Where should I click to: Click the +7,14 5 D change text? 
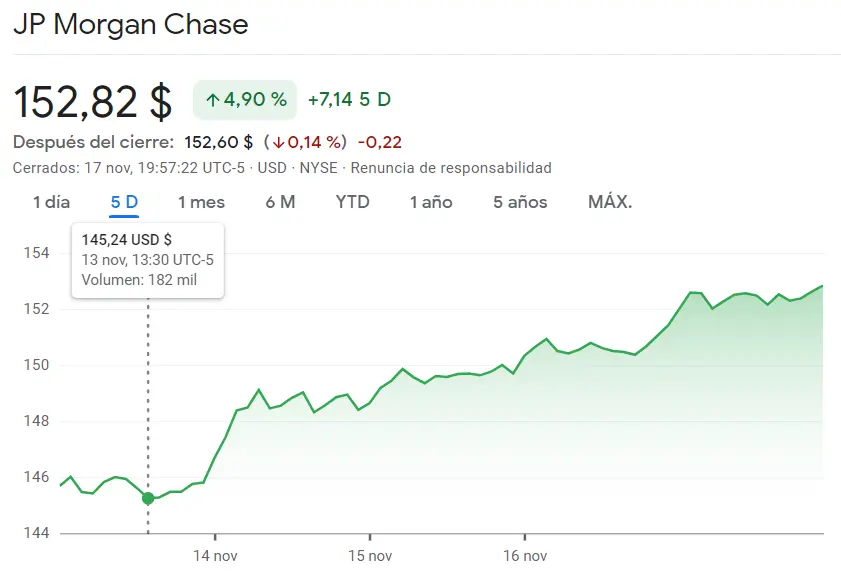click(349, 100)
